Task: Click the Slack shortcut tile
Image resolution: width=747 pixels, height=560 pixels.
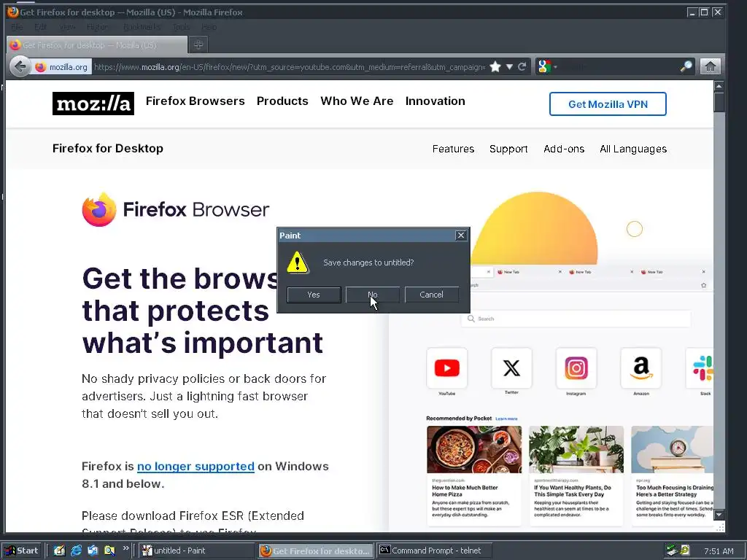Action: [701, 368]
